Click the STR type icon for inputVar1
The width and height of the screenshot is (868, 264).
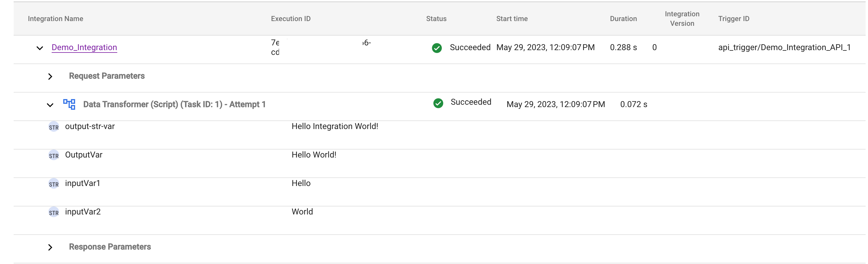point(53,184)
